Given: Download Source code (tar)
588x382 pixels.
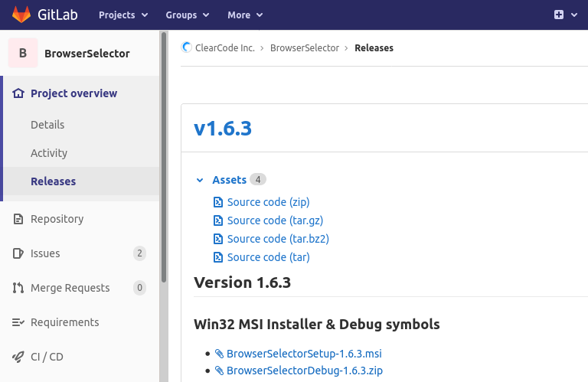Looking at the screenshot, I should coord(269,257).
